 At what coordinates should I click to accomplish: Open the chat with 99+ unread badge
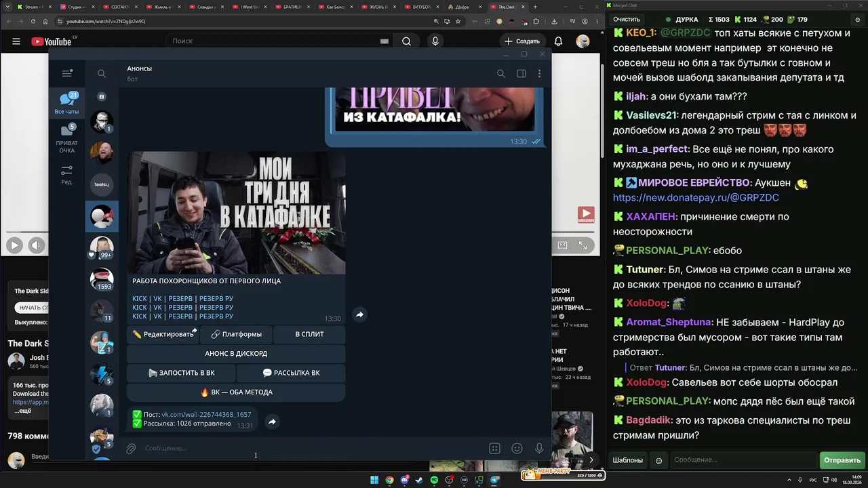point(102,248)
